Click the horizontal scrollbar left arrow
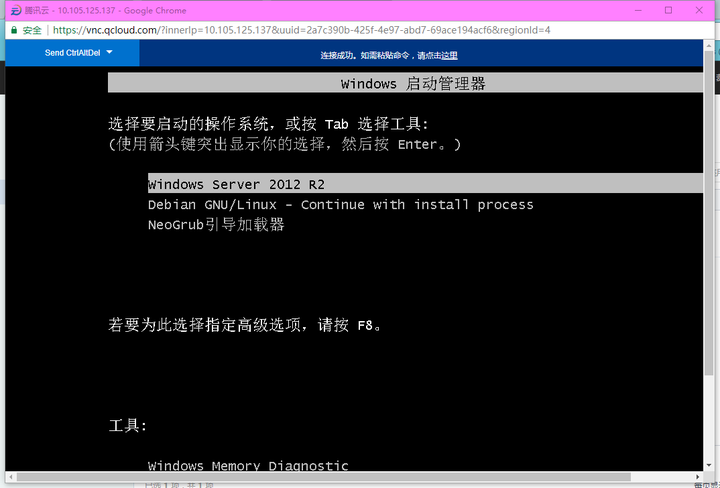This screenshot has height=488, width=720. (x=11, y=476)
